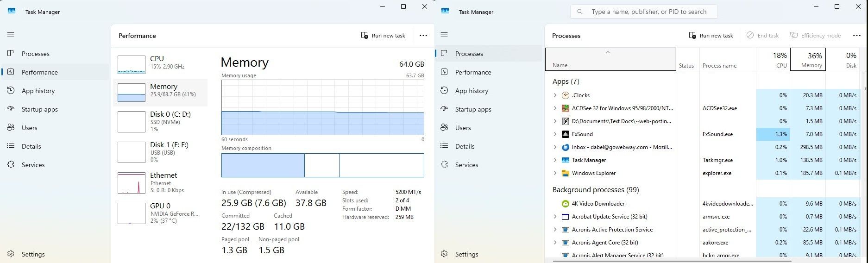This screenshot has height=263, width=868.
Task: Open Services in the left window sidebar
Action: (x=33, y=165)
